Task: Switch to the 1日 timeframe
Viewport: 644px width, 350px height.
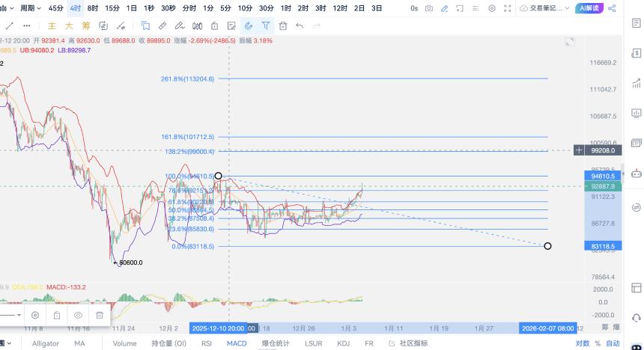Action: tap(132, 8)
